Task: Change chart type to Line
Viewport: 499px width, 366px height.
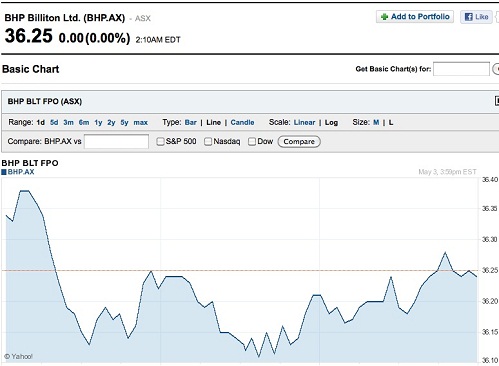Action: click(x=214, y=122)
